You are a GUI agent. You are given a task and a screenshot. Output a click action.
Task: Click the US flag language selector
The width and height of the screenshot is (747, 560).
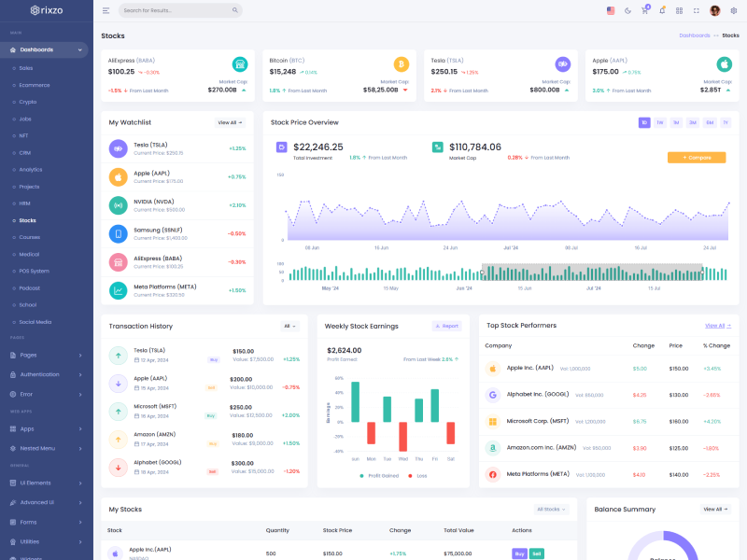tap(611, 10)
